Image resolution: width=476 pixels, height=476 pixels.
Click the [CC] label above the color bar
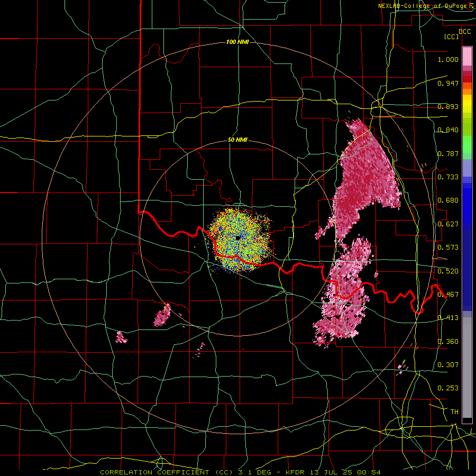(452, 36)
